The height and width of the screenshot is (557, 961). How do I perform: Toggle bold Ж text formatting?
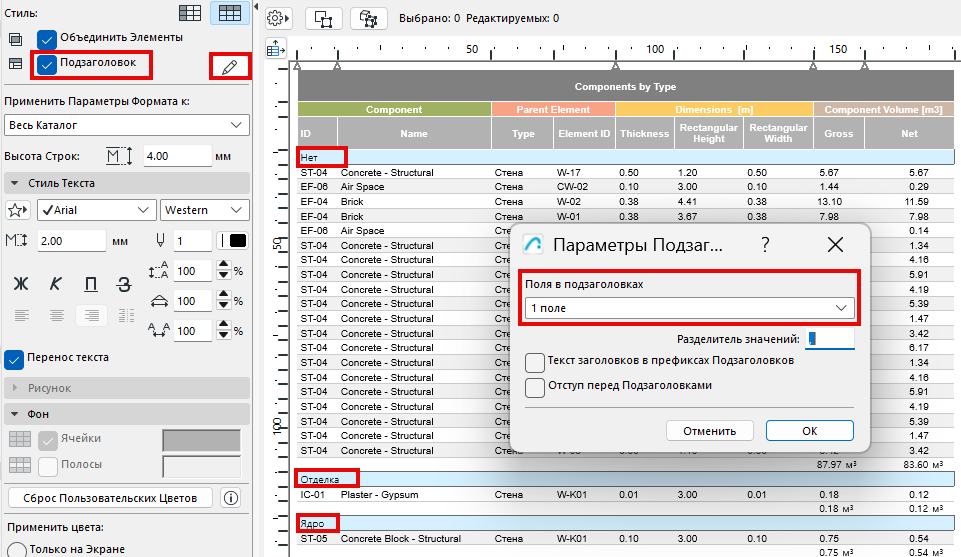click(x=19, y=283)
